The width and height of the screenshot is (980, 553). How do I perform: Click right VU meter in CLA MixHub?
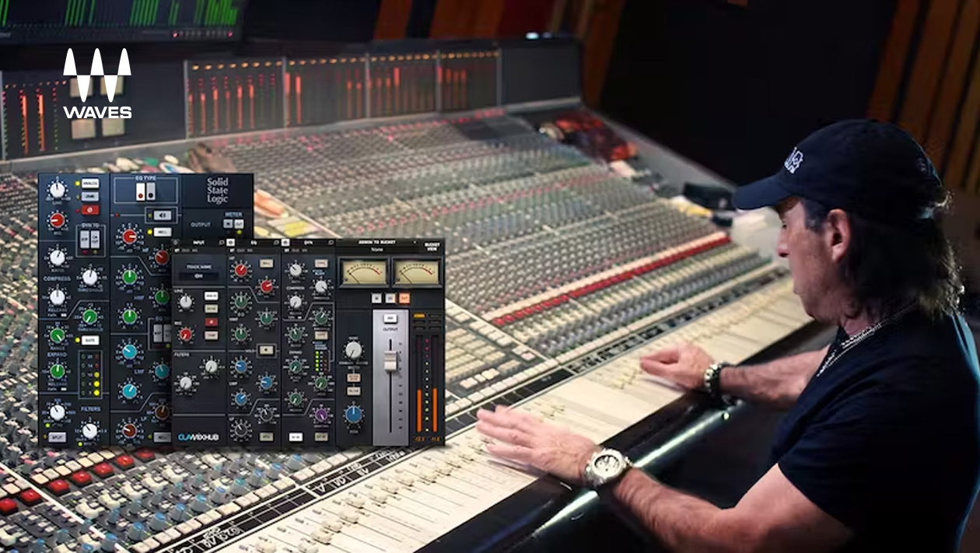pyautogui.click(x=417, y=273)
